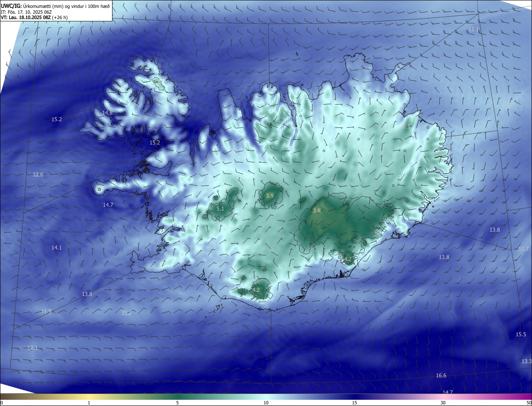Click the colorbar tick label 1
The height and width of the screenshot is (406, 532).
point(89,403)
